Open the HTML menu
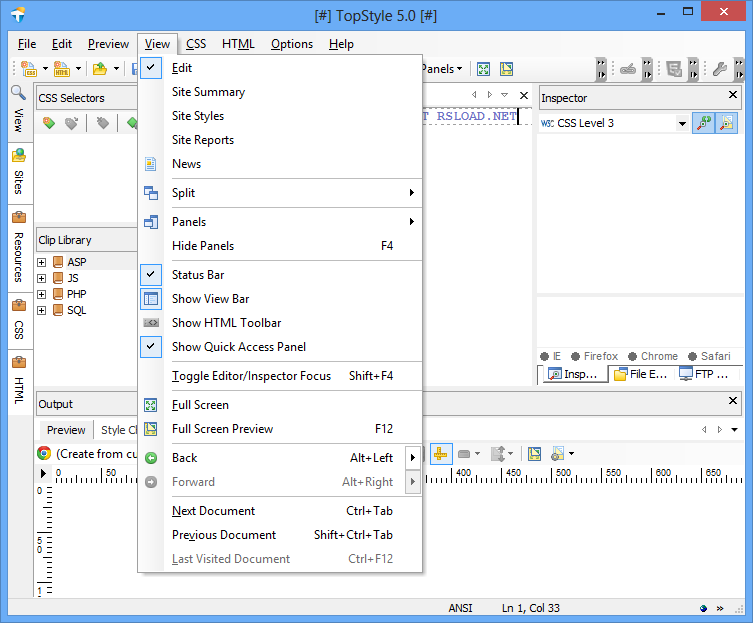This screenshot has height=623, width=753. (x=238, y=44)
